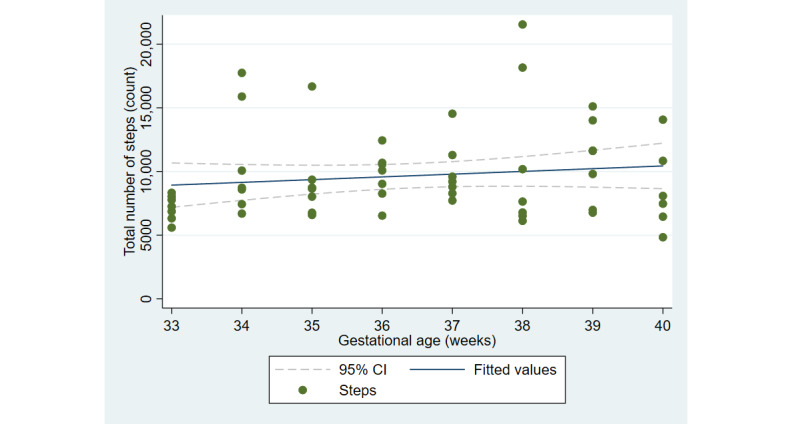Click the "Fitted values" legend label
Screen dimensions: 792x424
(516, 369)
